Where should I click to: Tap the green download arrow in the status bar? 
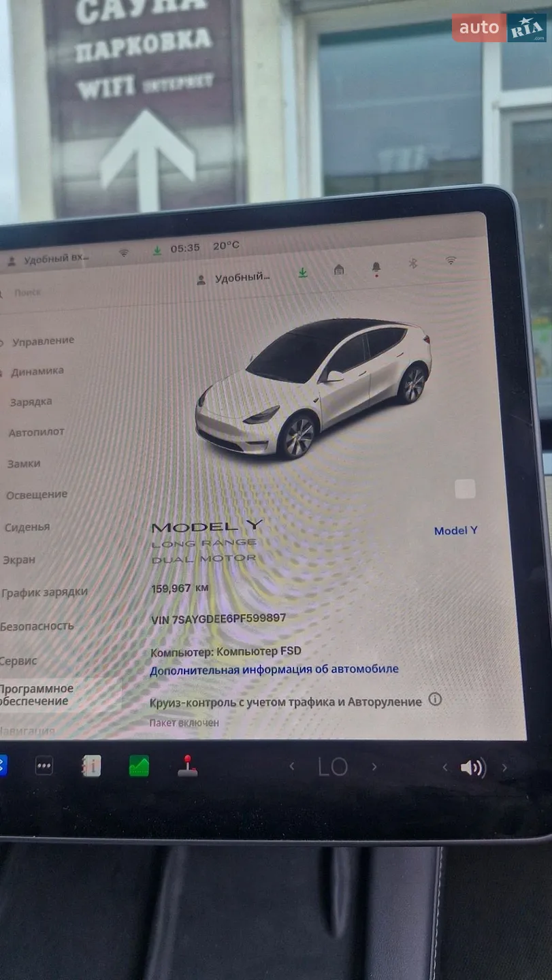[157, 250]
